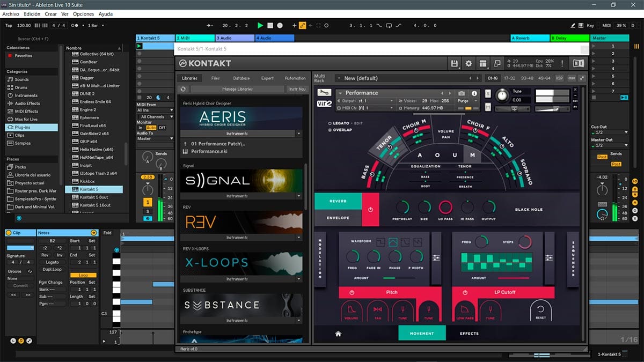644x362 pixels.
Task: Click the home icon in Aeris interface
Action: coord(338,334)
